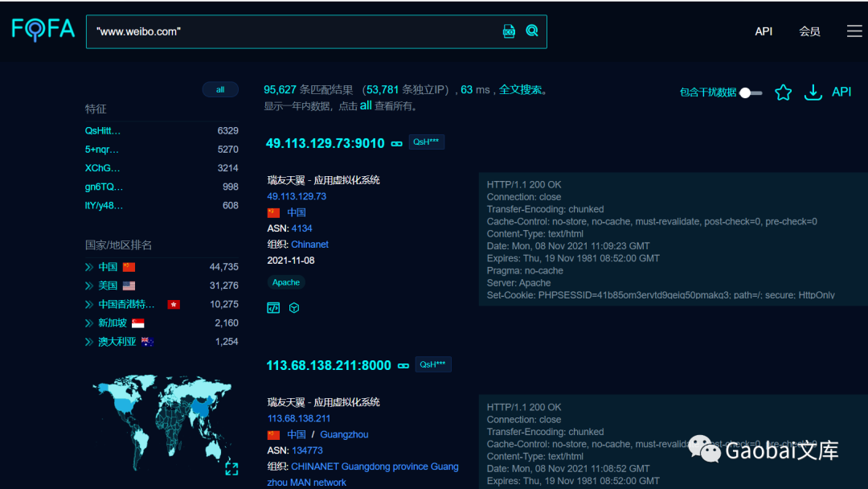Click the QsH*** tag on second result
Viewport: 868px width, 489px height.
point(433,364)
